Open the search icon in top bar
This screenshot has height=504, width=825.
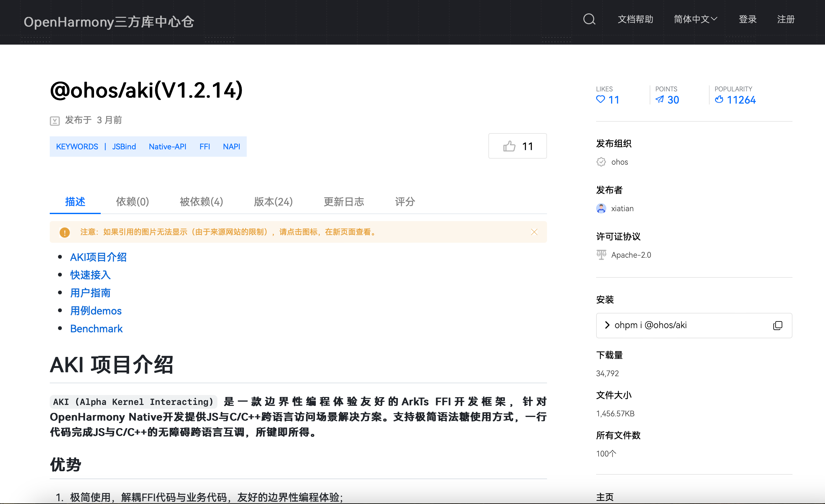click(x=589, y=20)
